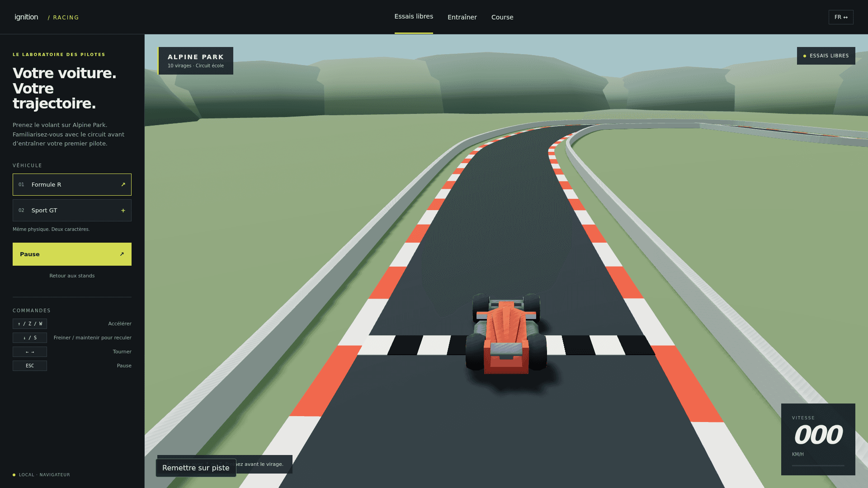Click the ↓ / S key badge
868x488 pixels.
coord(30,338)
